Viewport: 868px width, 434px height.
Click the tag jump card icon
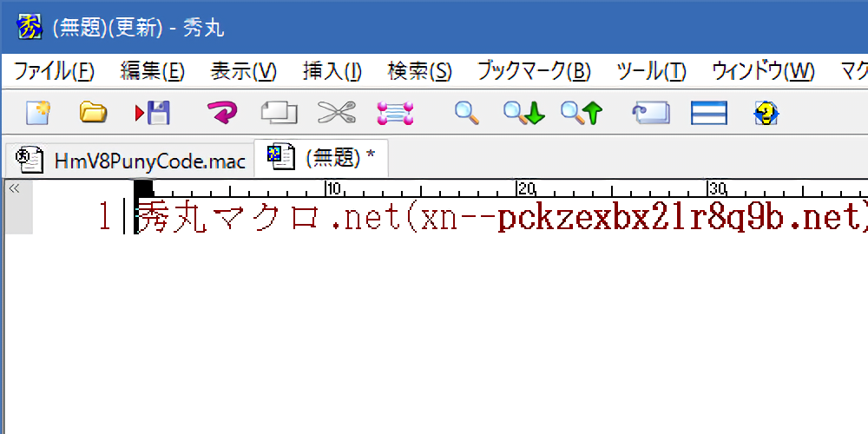[651, 113]
